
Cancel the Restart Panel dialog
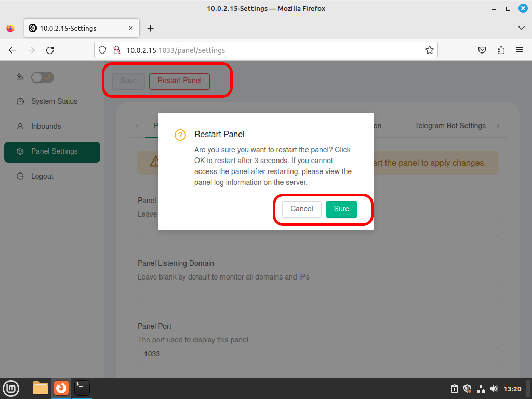pyautogui.click(x=302, y=209)
